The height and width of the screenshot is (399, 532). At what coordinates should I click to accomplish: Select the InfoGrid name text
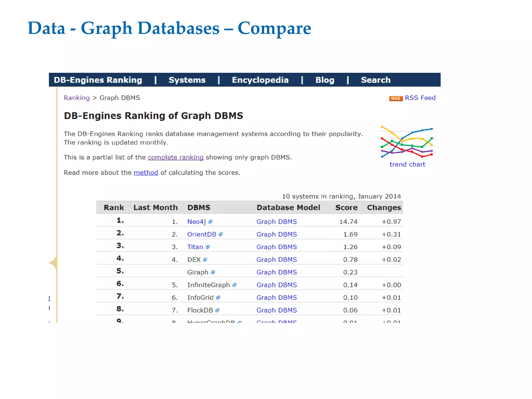click(200, 298)
